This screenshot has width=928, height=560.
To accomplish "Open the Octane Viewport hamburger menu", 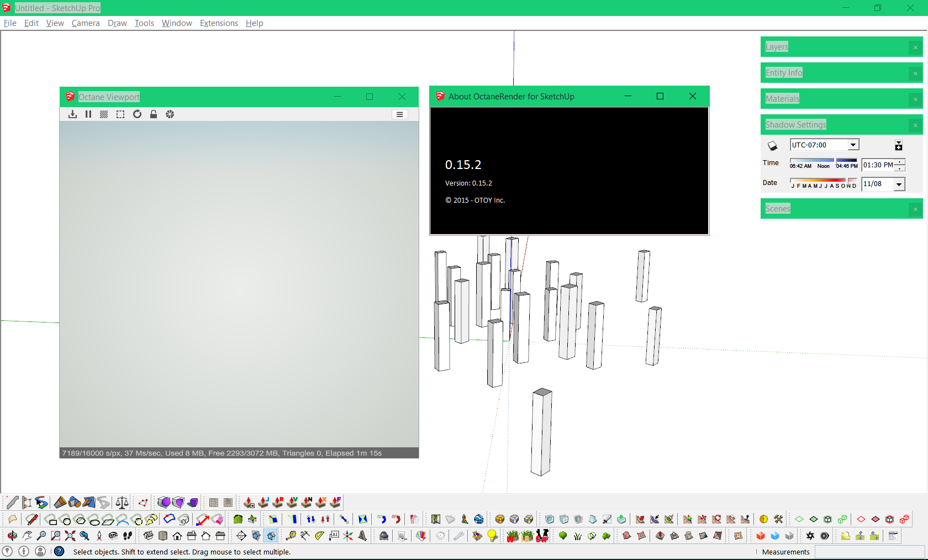I will pos(399,114).
